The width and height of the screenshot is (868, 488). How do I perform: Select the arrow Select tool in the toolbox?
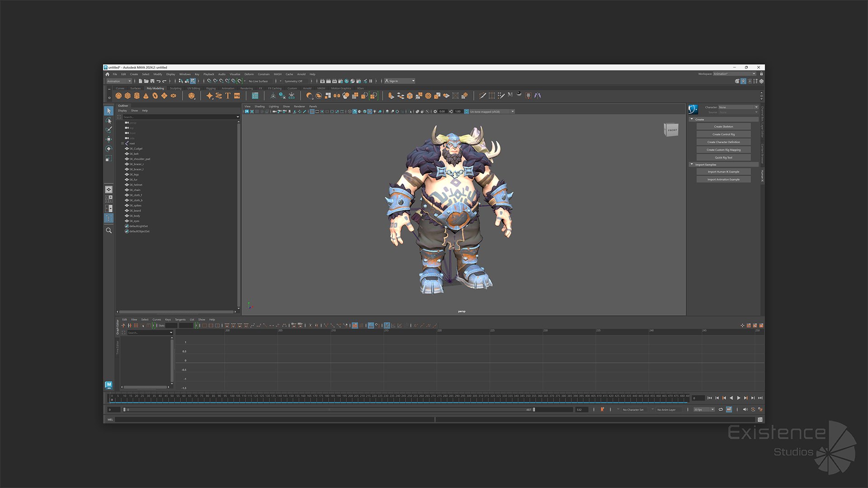click(x=108, y=111)
